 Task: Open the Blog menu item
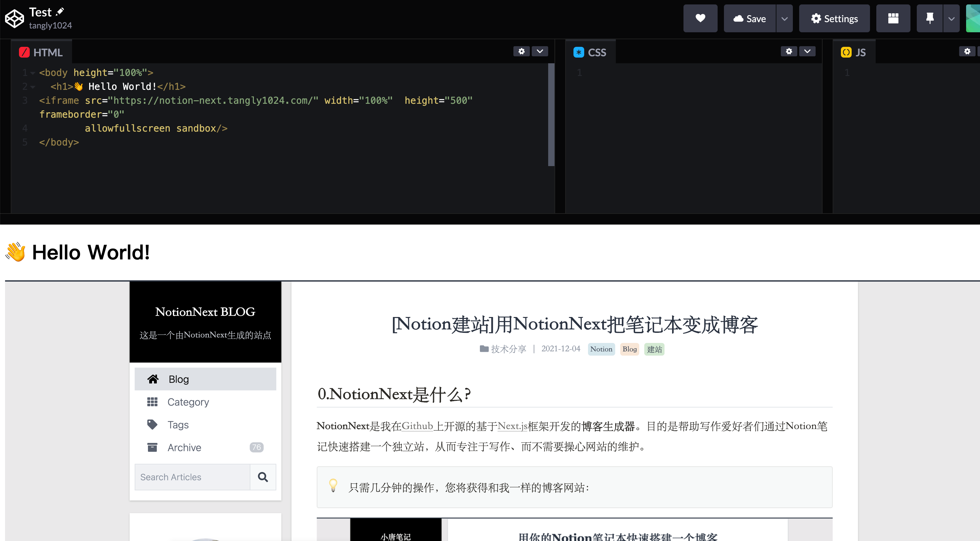205,379
